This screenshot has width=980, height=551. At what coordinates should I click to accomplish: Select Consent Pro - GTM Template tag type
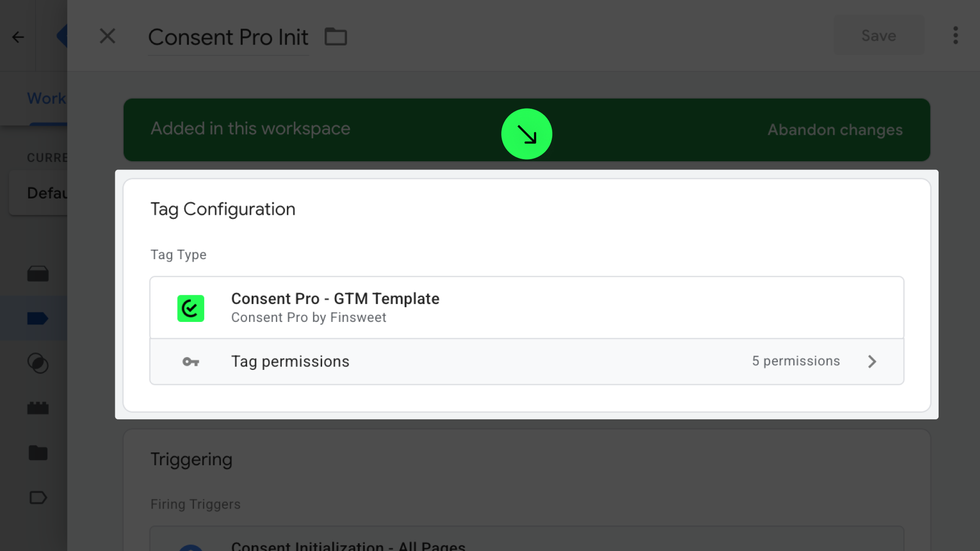coord(335,298)
